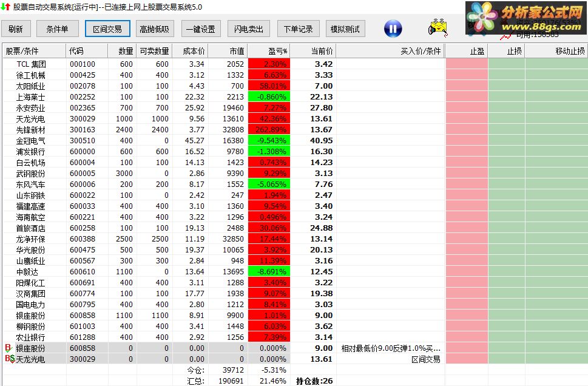
Task: Open the 条件单 conditional order button
Action: click(x=58, y=29)
